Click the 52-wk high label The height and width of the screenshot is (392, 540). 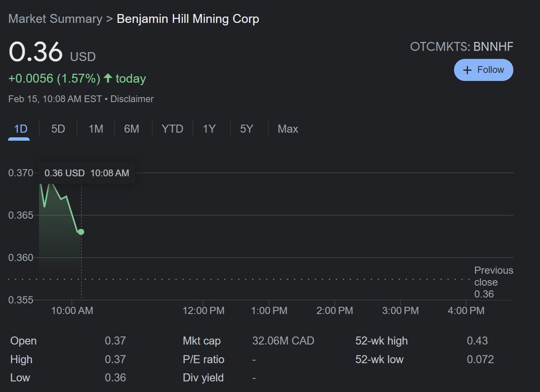[x=382, y=341]
